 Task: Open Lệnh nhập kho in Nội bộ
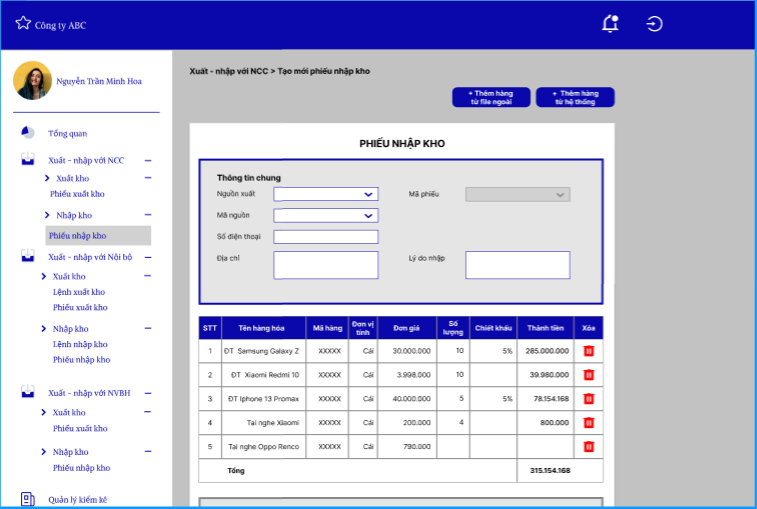coord(80,344)
